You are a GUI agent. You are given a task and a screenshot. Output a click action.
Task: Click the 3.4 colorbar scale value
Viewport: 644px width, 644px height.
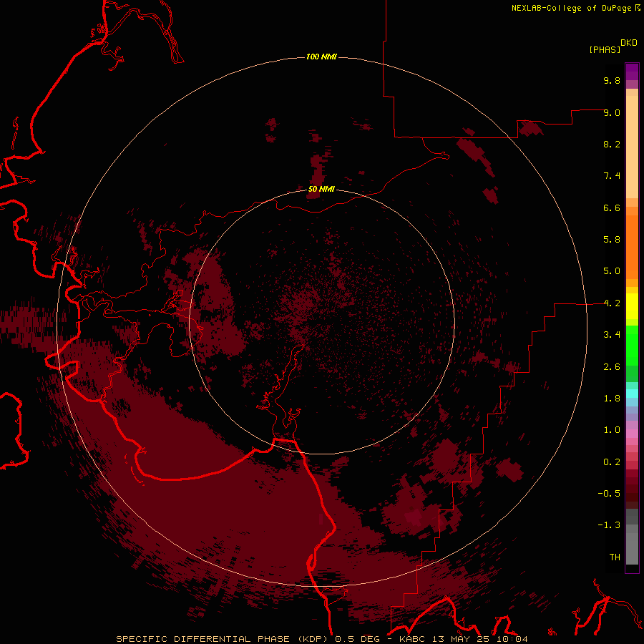pyautogui.click(x=612, y=335)
